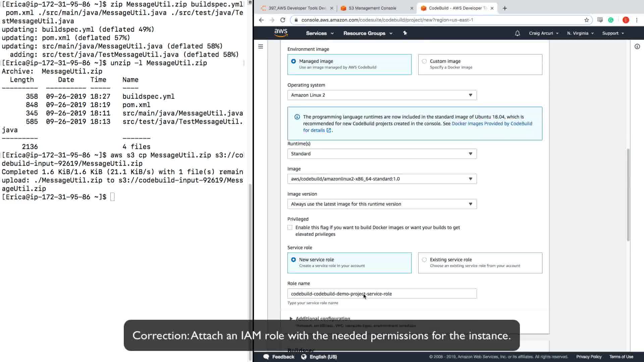Click the browser back arrow
644x362 pixels.
(261, 20)
